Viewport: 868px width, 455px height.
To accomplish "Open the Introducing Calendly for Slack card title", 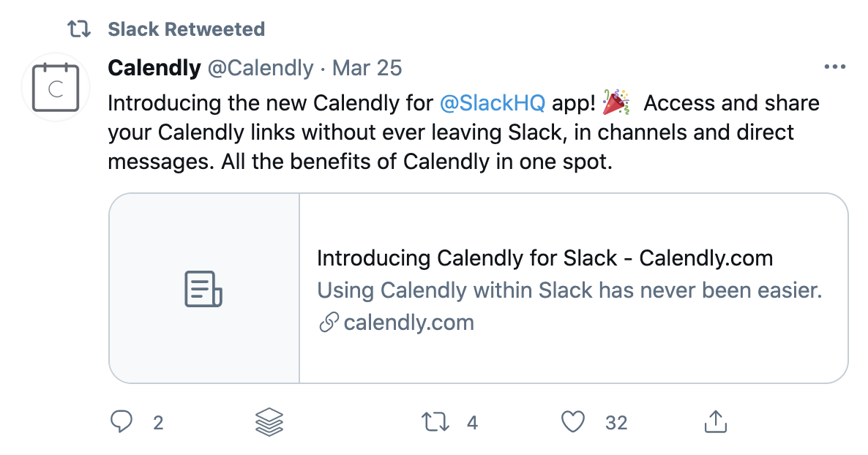I will [x=545, y=258].
